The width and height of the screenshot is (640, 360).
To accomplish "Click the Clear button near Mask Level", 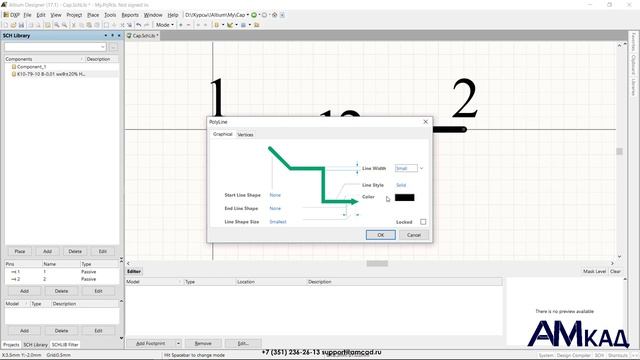I will (615, 271).
